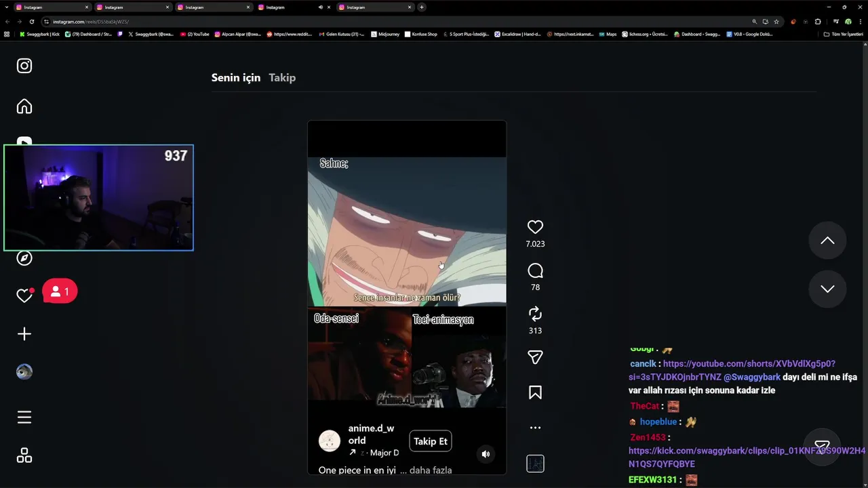The image size is (868, 488).
Task: Open reel three-dot options menu
Action: coord(535,428)
